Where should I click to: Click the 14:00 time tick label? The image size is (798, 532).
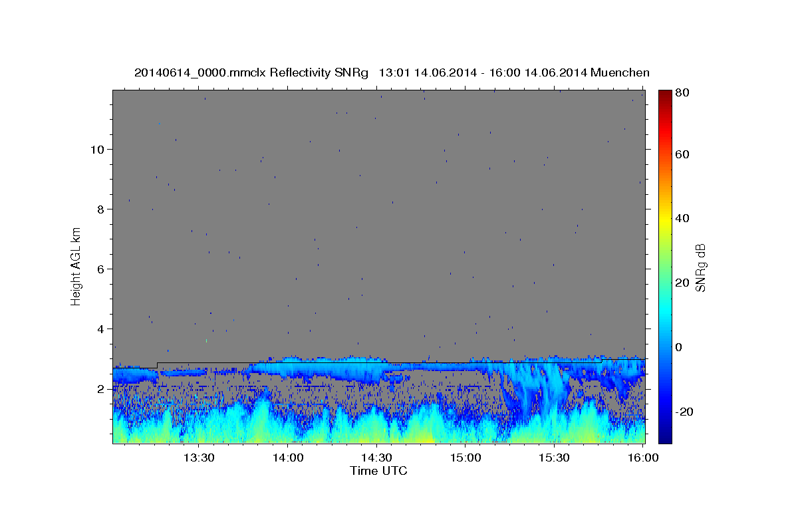coord(287,458)
